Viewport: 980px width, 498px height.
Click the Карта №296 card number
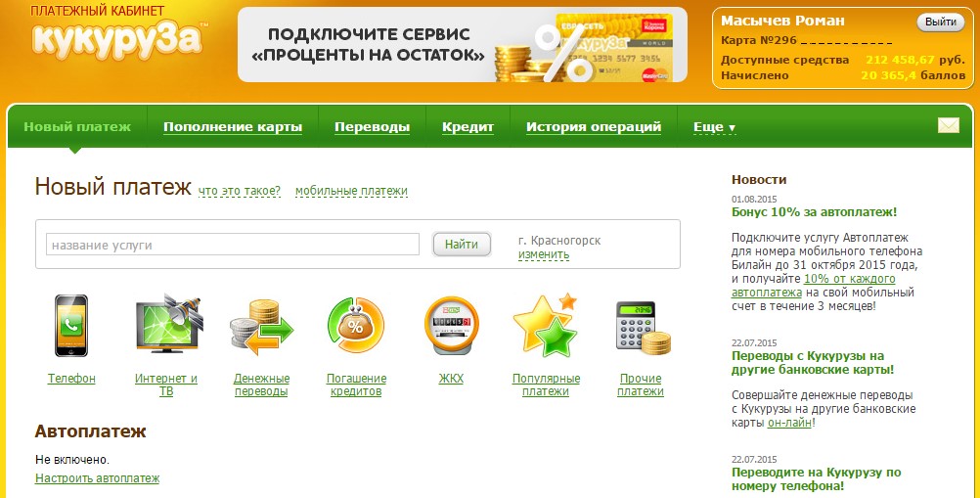pyautogui.click(x=806, y=41)
